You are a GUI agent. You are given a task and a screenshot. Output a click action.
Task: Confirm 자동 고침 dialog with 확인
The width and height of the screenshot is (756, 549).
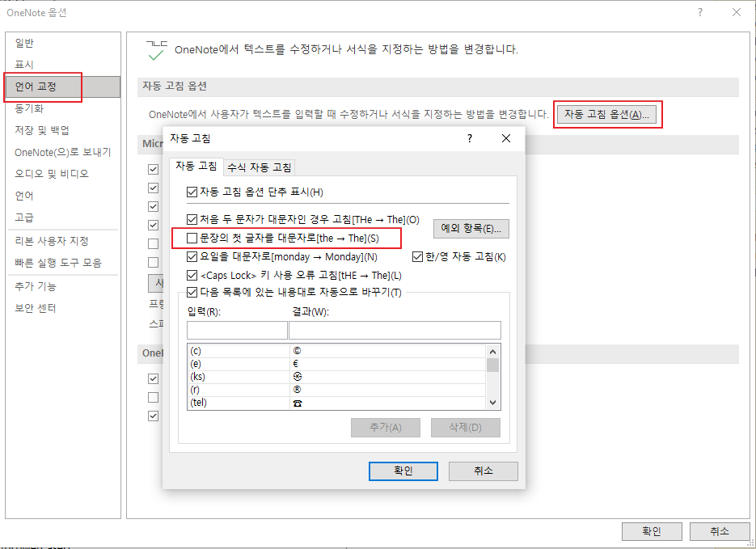click(403, 471)
